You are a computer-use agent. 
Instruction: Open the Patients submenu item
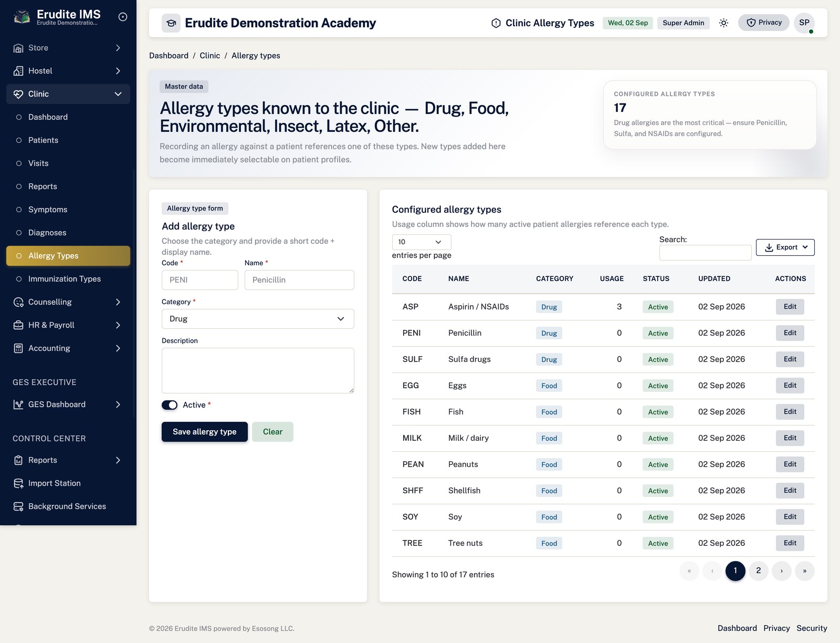point(68,140)
